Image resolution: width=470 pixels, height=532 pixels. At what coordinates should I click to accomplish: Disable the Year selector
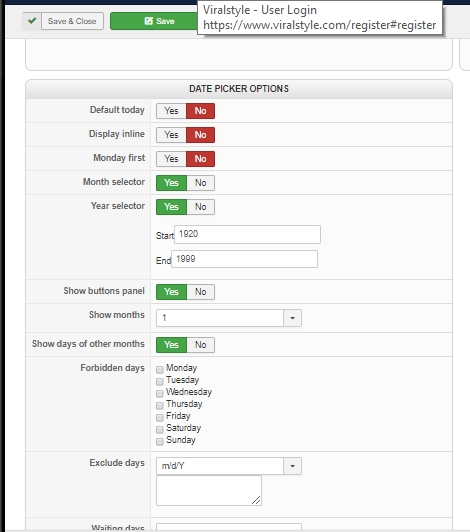[201, 207]
